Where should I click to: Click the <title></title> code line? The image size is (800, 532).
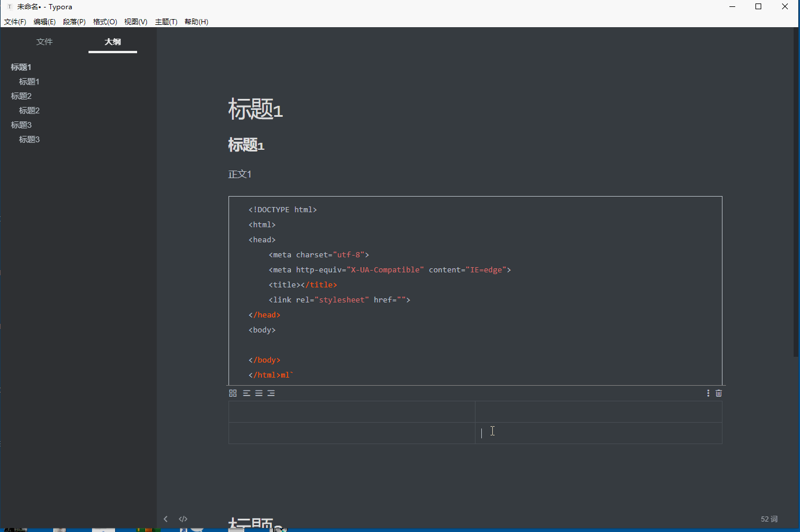click(303, 285)
